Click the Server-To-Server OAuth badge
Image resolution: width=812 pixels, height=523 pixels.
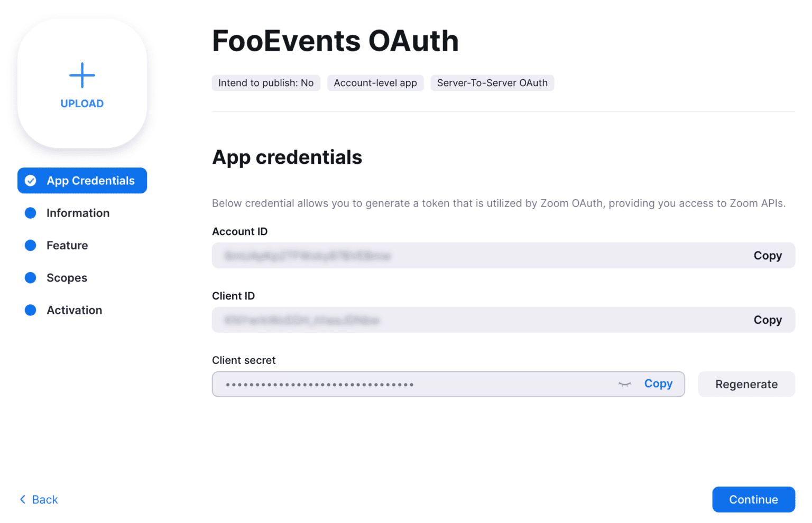coord(492,83)
